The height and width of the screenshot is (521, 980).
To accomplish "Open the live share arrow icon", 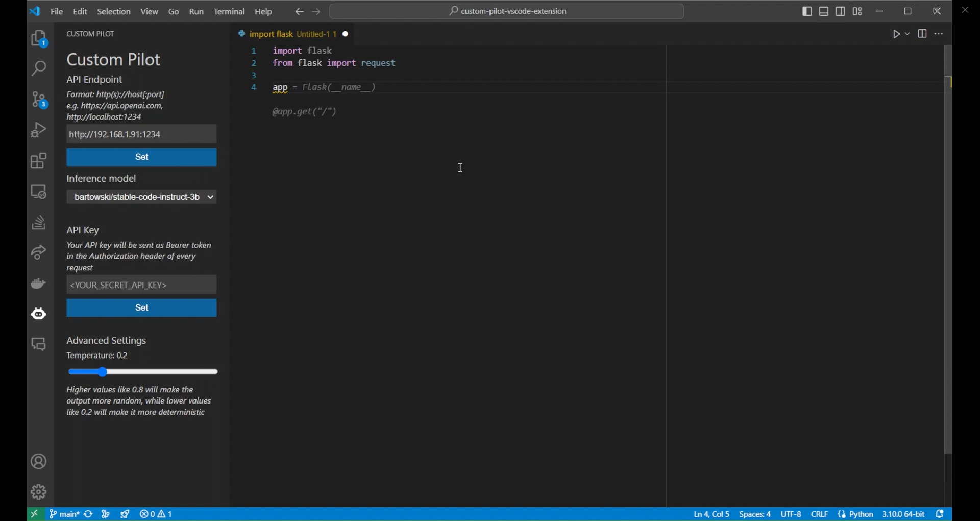I will [39, 253].
